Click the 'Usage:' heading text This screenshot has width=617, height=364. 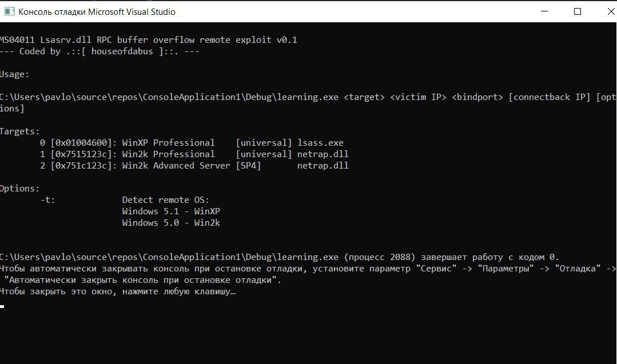tap(14, 74)
